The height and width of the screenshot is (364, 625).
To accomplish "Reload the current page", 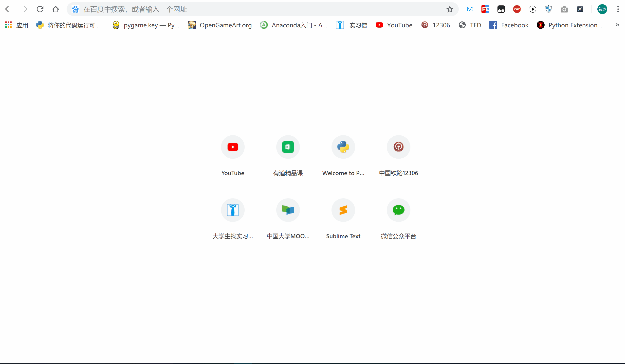I will (40, 9).
